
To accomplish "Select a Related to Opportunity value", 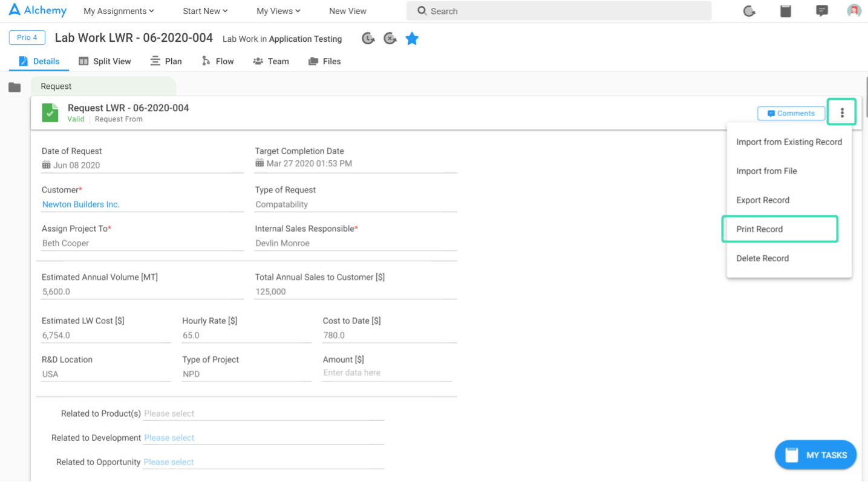I will (264, 462).
